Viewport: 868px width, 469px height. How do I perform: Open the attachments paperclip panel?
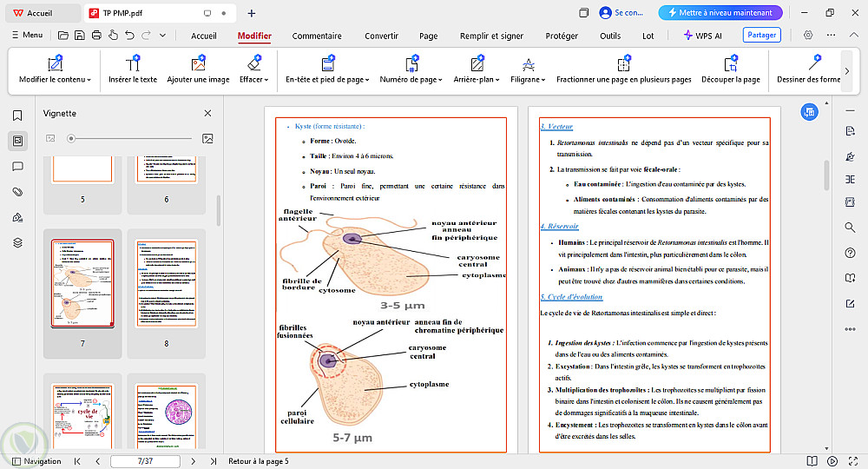17,191
